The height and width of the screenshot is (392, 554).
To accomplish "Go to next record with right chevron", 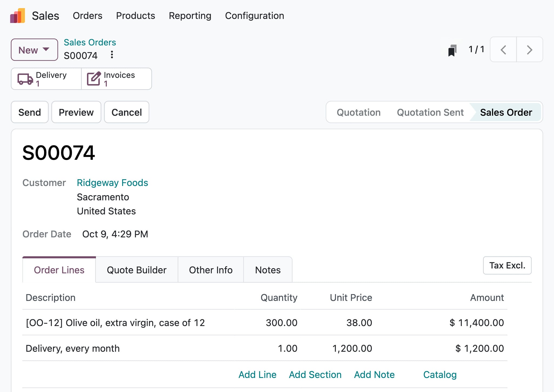I will [530, 50].
